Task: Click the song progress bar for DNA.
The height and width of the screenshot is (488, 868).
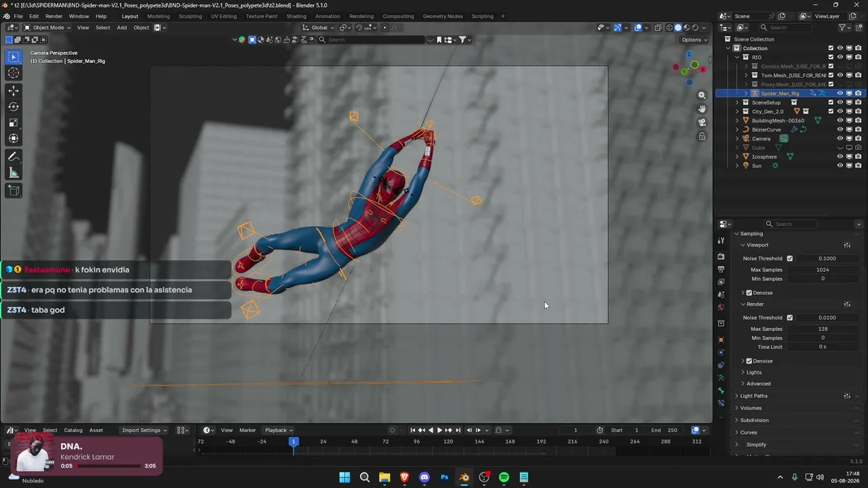Action: [108, 466]
